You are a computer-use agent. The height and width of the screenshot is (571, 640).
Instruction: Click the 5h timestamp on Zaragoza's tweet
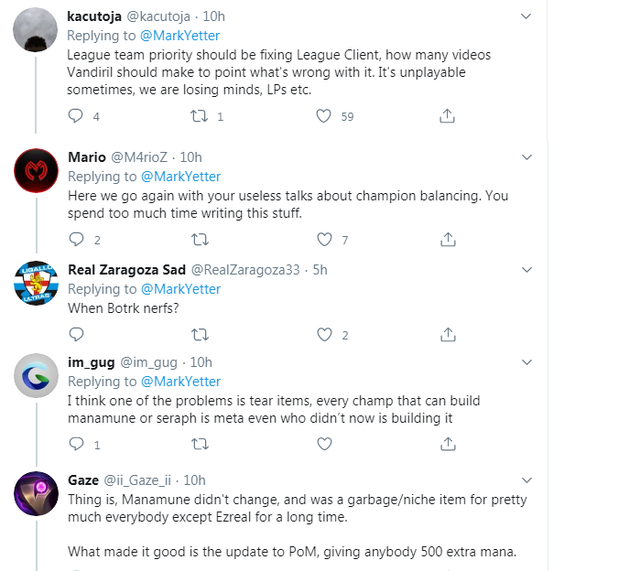pyautogui.click(x=319, y=270)
